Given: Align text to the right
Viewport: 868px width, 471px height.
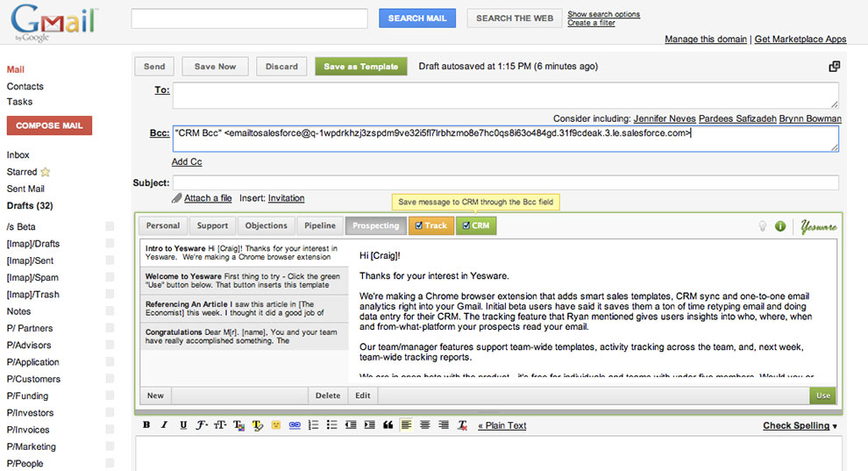Looking at the screenshot, I should [x=444, y=425].
